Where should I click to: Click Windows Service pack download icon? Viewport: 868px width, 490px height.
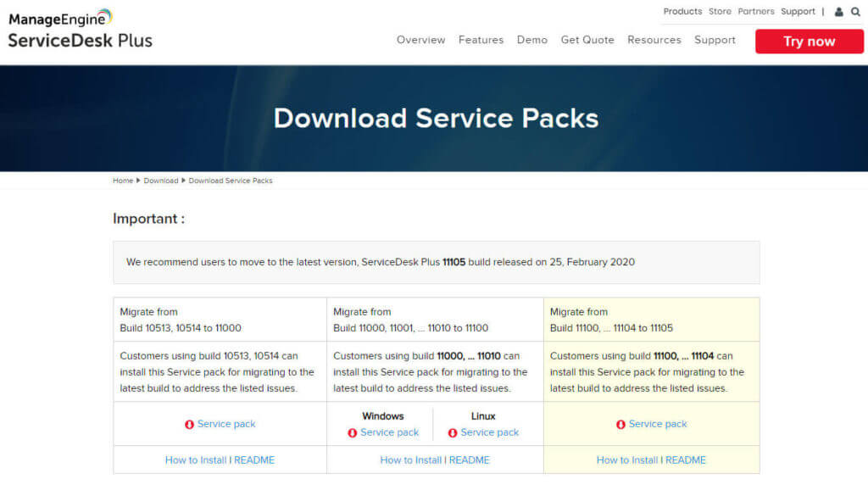pos(352,433)
